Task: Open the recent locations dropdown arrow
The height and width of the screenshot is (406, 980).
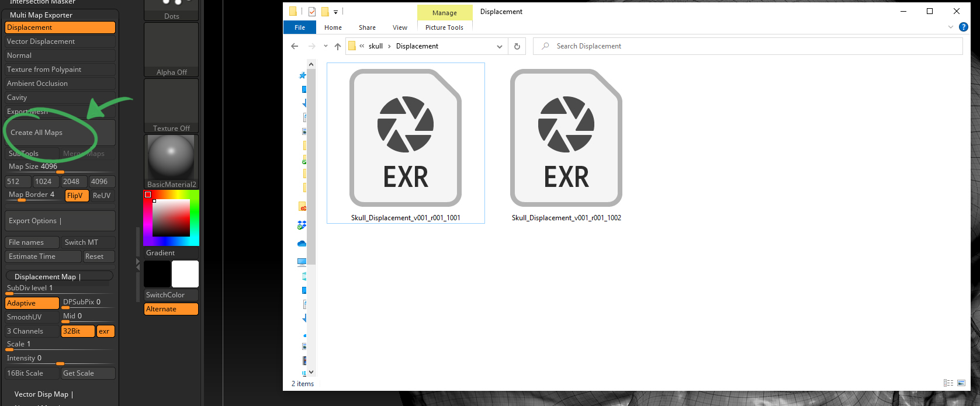Action: (325, 46)
